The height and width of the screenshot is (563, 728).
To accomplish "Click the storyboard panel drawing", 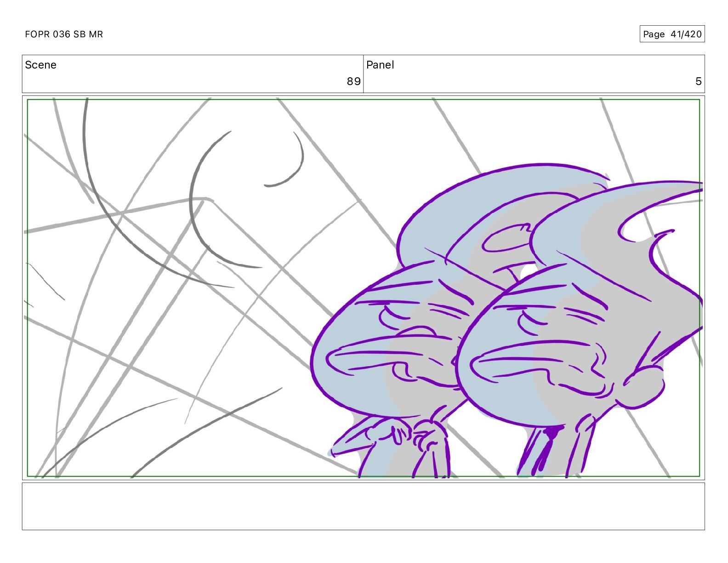I will click(x=364, y=288).
